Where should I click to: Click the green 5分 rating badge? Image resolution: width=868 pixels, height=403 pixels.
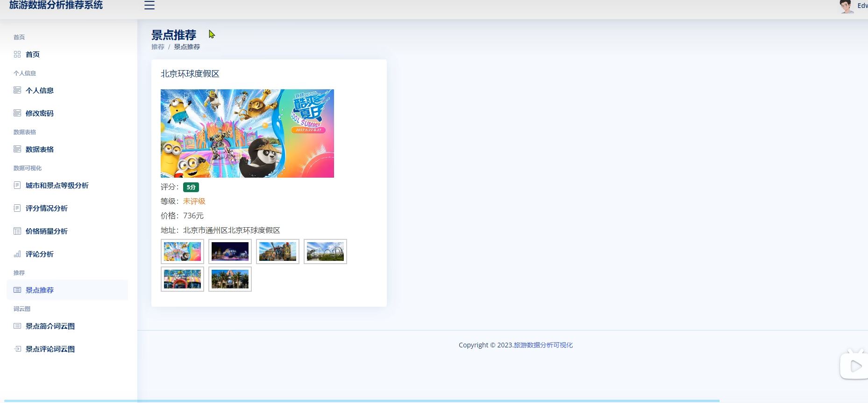coord(191,187)
